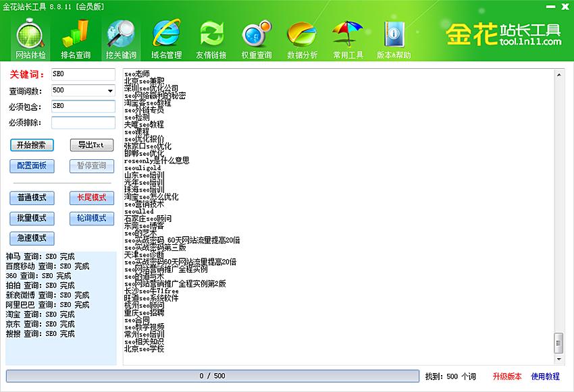
Task: Switch to 批量模式 batch mode
Action: tap(30, 218)
